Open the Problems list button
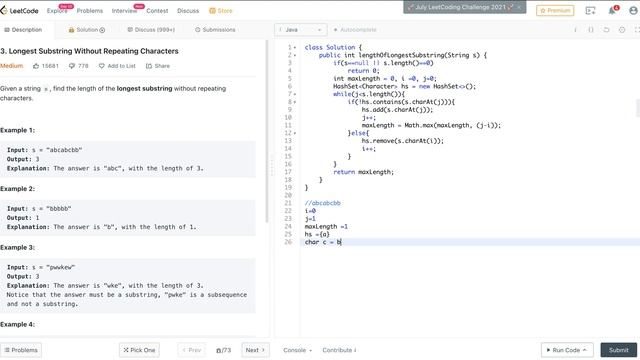 pyautogui.click(x=21, y=350)
